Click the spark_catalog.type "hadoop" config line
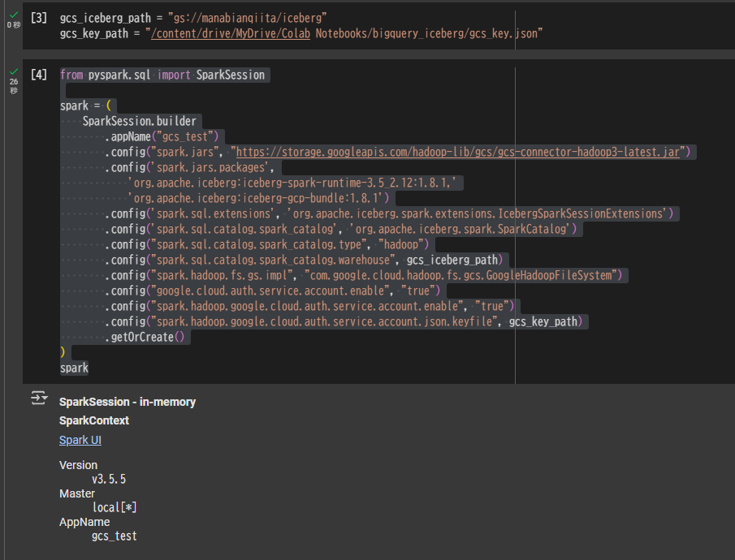Viewport: 735px width, 560px height. 266,244
